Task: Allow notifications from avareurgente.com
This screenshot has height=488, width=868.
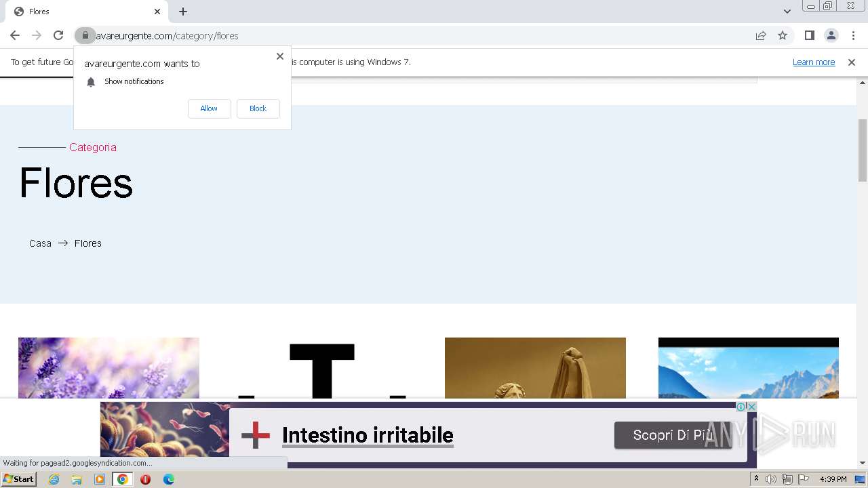Action: [209, 108]
